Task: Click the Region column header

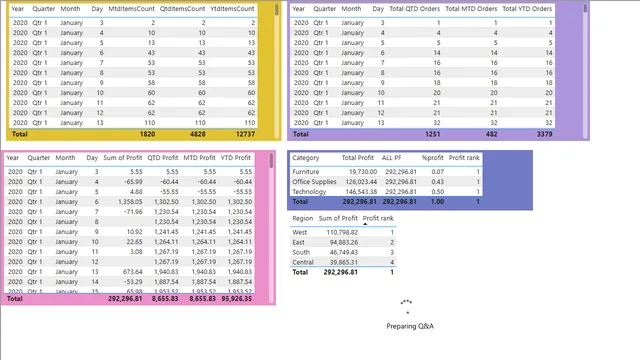Action: (302, 218)
